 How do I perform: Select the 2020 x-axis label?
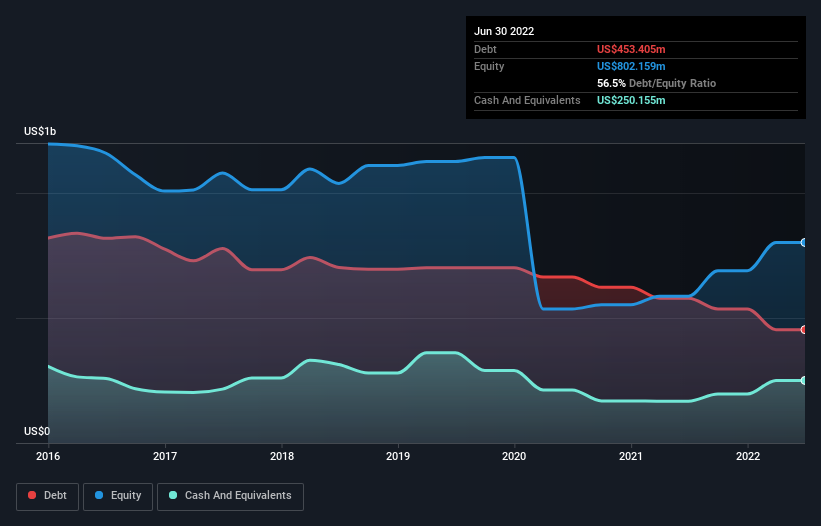(514, 456)
